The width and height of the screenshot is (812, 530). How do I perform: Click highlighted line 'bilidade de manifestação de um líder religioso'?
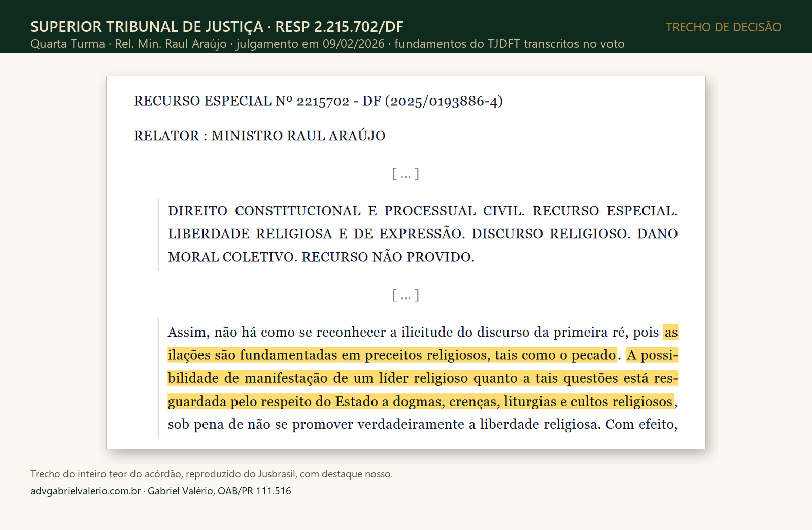click(x=423, y=378)
